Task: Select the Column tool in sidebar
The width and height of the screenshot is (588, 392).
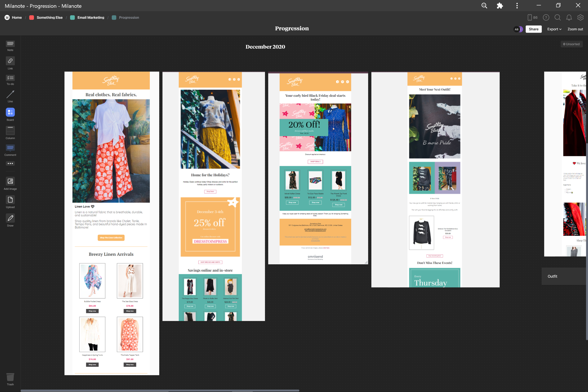Action: pos(10,133)
